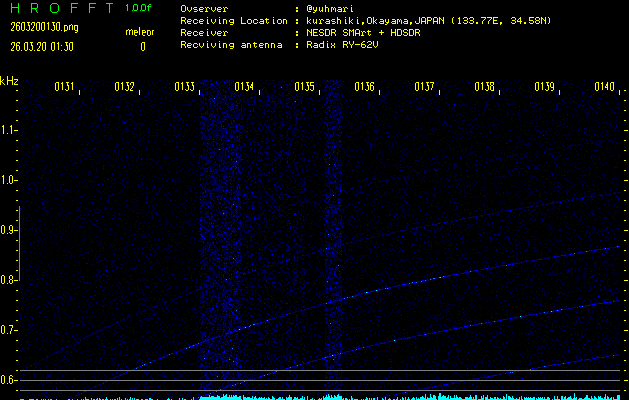Click the 0.9 frequency axis label
629x400 pixels.
[x=10, y=230]
